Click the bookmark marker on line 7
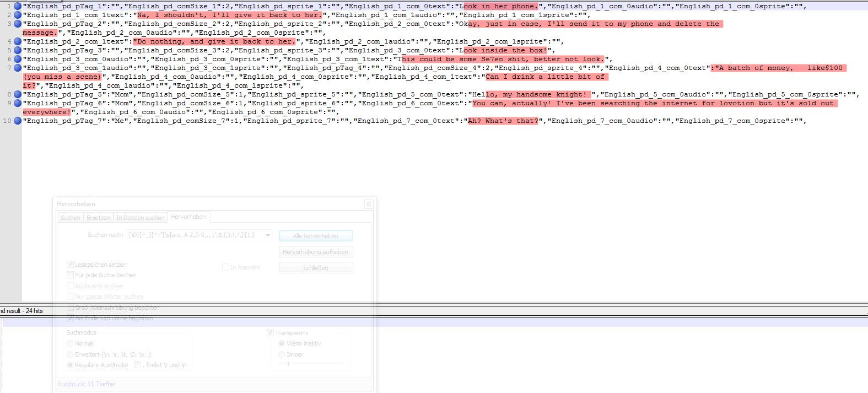This screenshot has width=868, height=393. (x=18, y=68)
